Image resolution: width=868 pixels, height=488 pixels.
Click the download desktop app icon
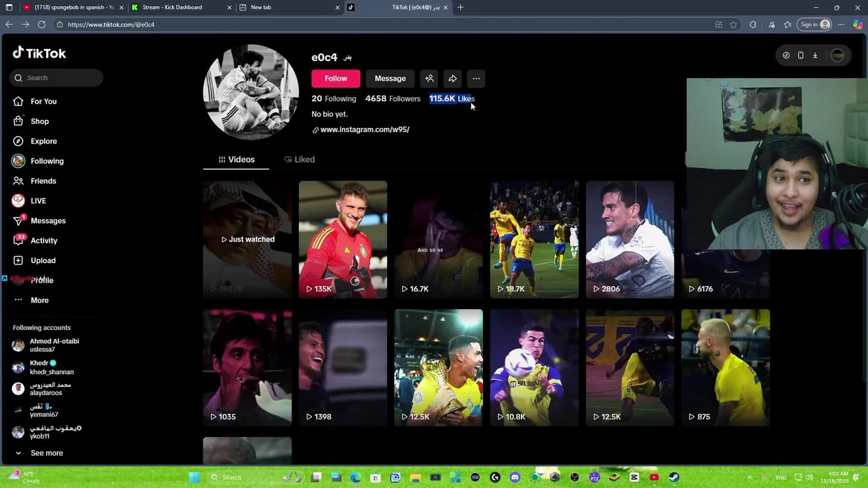(815, 56)
